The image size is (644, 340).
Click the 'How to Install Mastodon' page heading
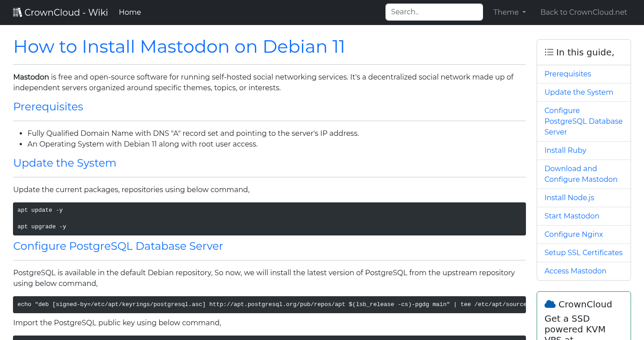coord(179,46)
